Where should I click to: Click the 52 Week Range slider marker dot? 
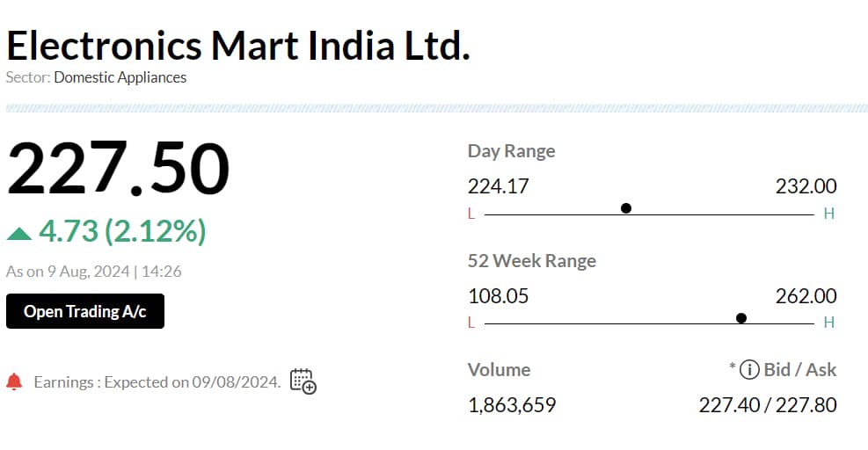click(x=741, y=318)
